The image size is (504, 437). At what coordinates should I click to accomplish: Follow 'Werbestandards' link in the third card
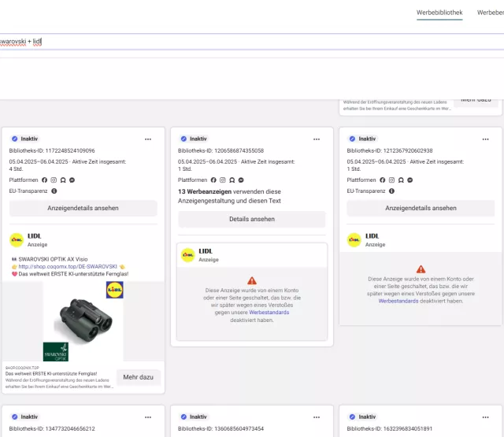pos(403,301)
